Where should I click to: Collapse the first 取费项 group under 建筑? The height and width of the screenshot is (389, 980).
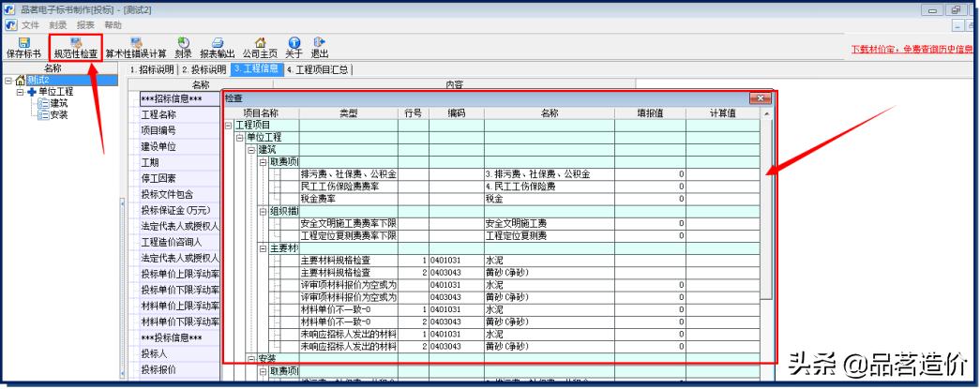(264, 162)
